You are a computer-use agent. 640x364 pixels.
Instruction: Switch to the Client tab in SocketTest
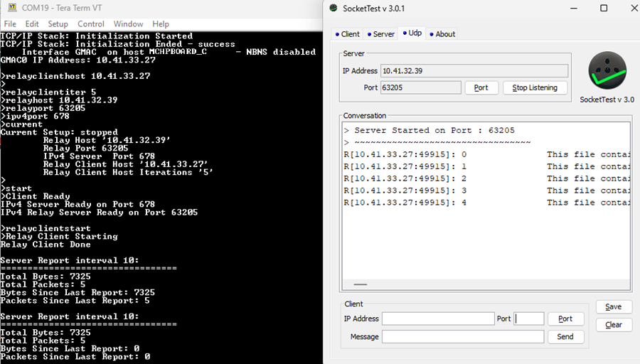point(347,34)
